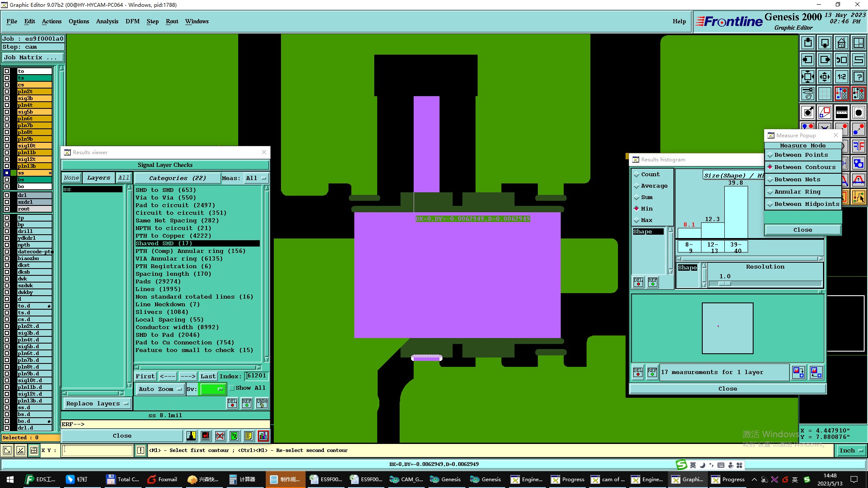
Task: Click the yellow notes report icon
Action: pos(248,435)
